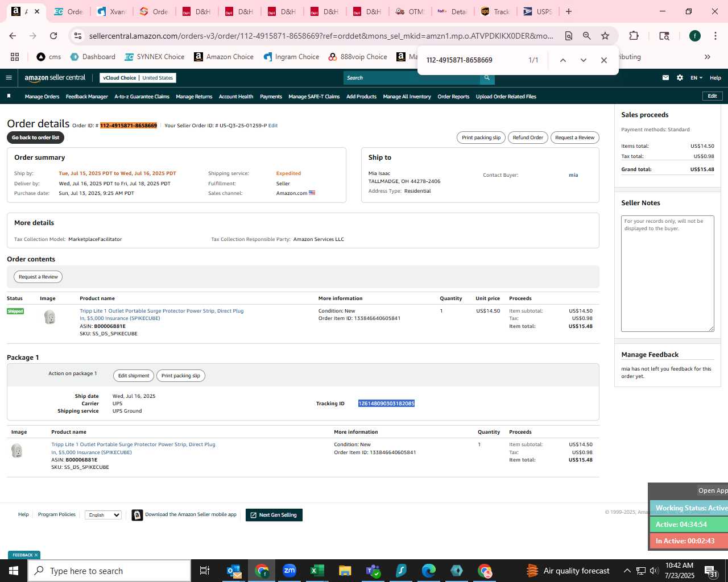Click the Help link in the header
The width and height of the screenshot is (728, 582).
tap(715, 78)
